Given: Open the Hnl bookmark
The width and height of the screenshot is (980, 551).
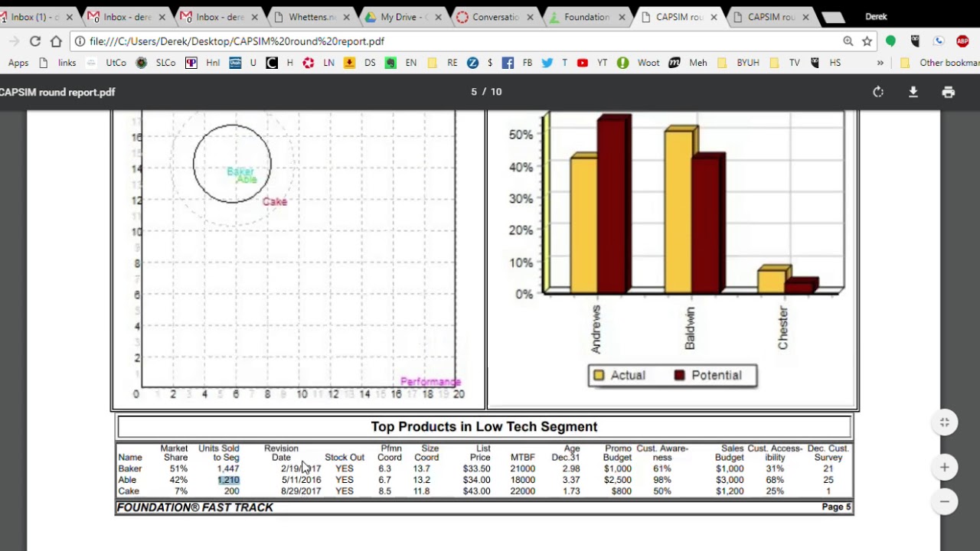Looking at the screenshot, I should [203, 63].
